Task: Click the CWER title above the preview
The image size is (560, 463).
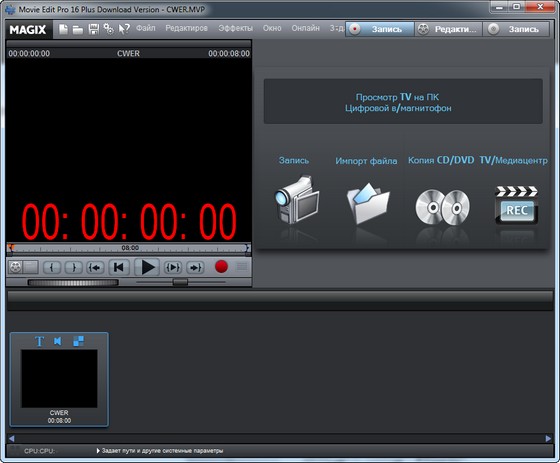Action: click(x=129, y=54)
